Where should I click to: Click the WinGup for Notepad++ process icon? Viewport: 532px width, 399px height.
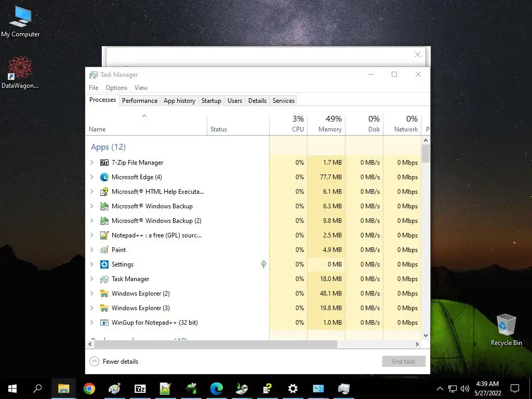pyautogui.click(x=104, y=323)
